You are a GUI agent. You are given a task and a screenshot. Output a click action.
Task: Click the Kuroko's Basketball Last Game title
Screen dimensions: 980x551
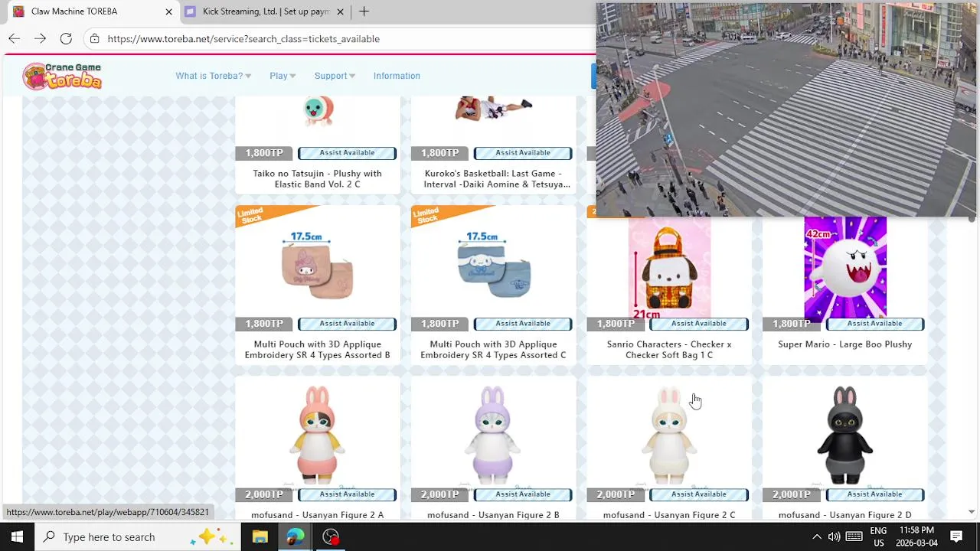tap(497, 179)
